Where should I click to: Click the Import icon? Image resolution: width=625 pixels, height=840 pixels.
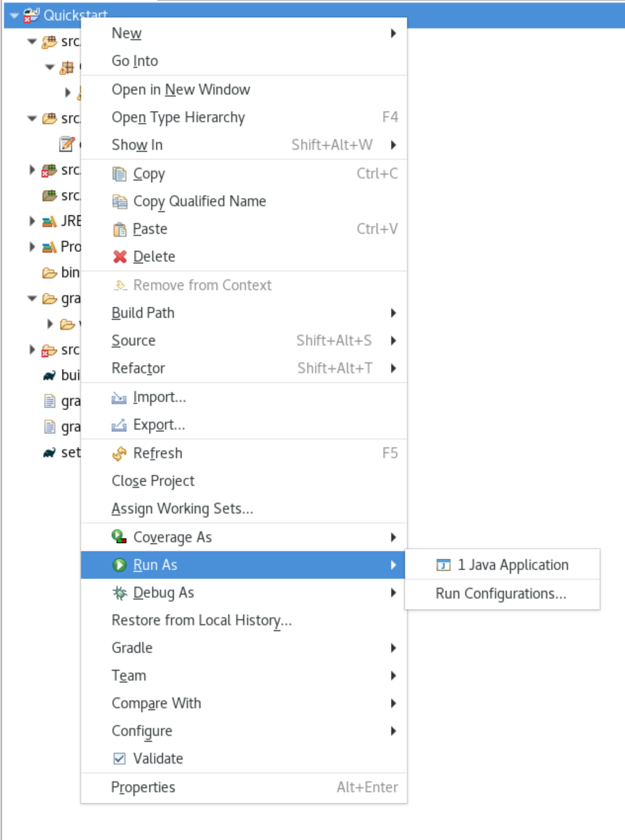point(119,397)
